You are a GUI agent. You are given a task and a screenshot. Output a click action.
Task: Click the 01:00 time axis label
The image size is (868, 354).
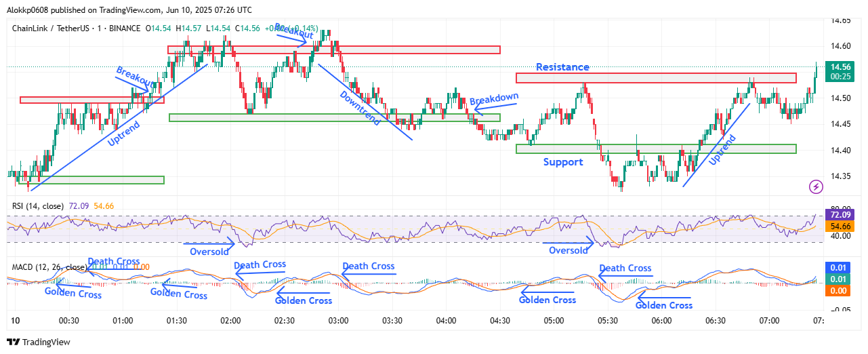(123, 321)
